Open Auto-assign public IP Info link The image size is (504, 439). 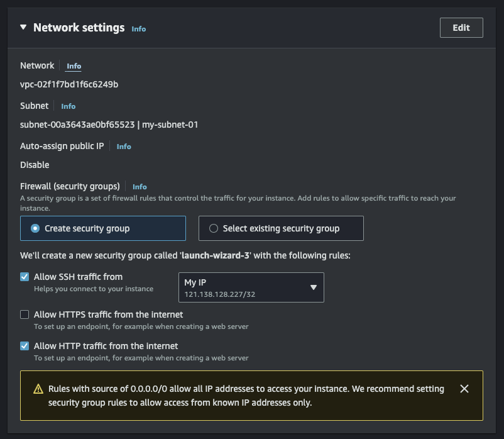point(124,147)
